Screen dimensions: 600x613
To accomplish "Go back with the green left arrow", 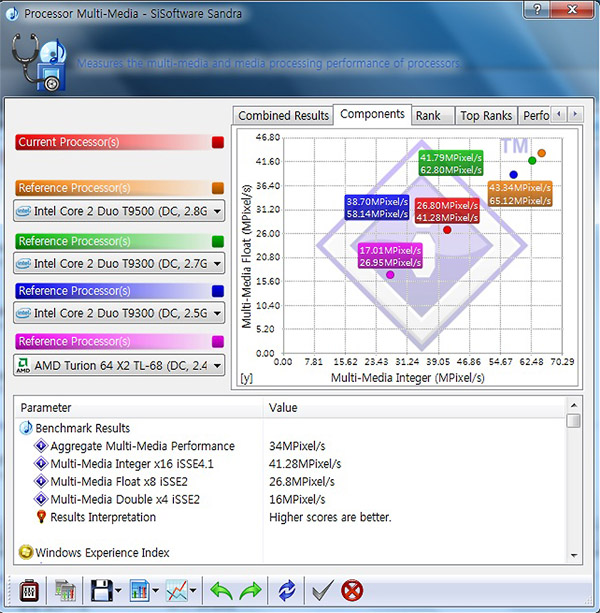I will [x=221, y=591].
